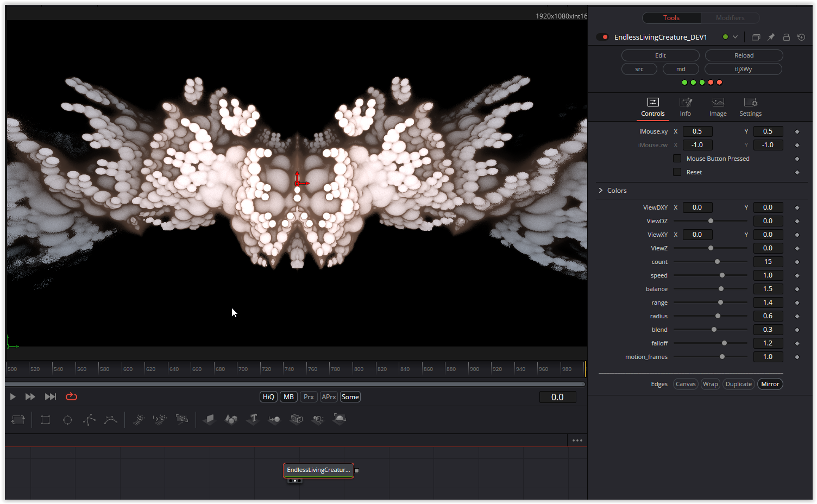Add a Merge3D node

(274, 419)
